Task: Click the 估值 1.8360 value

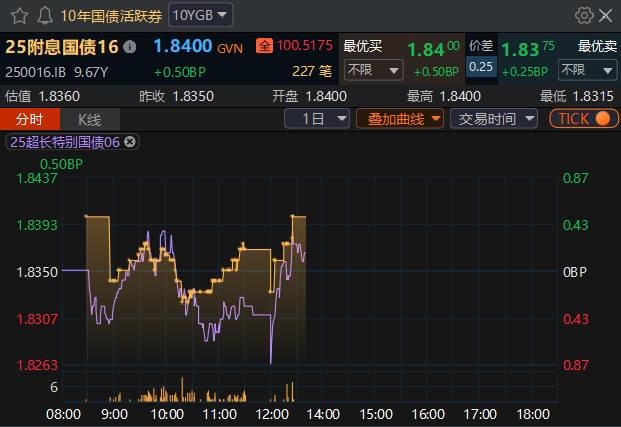Action: tap(42, 96)
